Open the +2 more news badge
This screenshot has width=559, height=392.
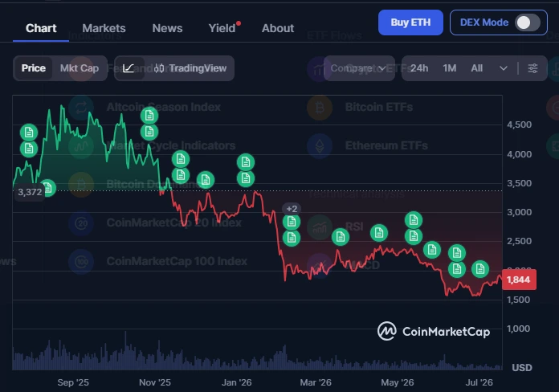coord(292,209)
